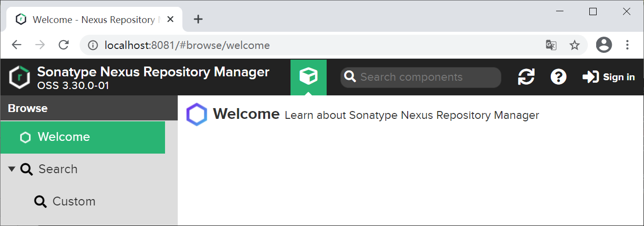
Task: Click the Sign in button
Action: pos(609,77)
